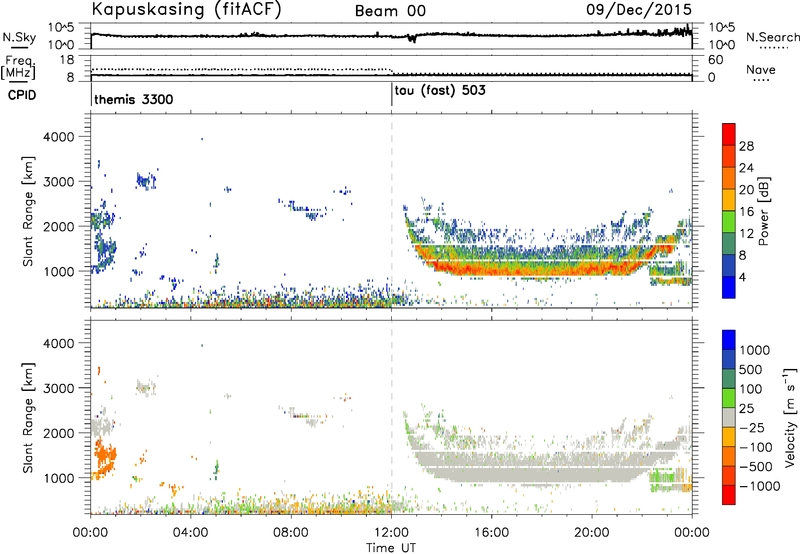
Task: Click the orange velocity patch near 00:30
Action: (x=105, y=457)
